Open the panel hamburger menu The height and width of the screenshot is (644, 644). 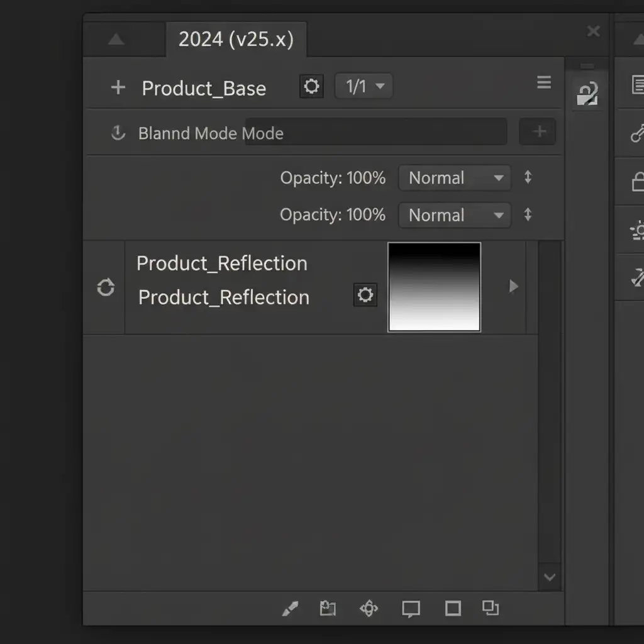click(x=544, y=82)
